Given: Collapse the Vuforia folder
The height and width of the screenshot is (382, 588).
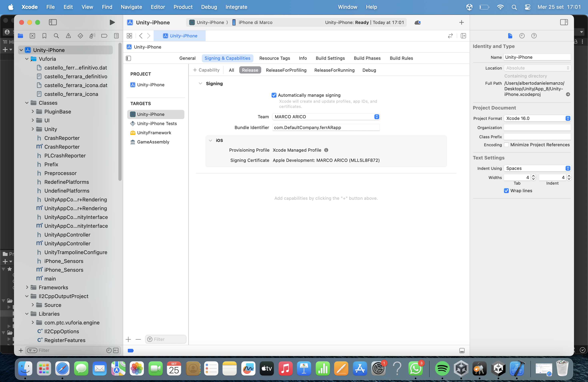Looking at the screenshot, I should (27, 59).
